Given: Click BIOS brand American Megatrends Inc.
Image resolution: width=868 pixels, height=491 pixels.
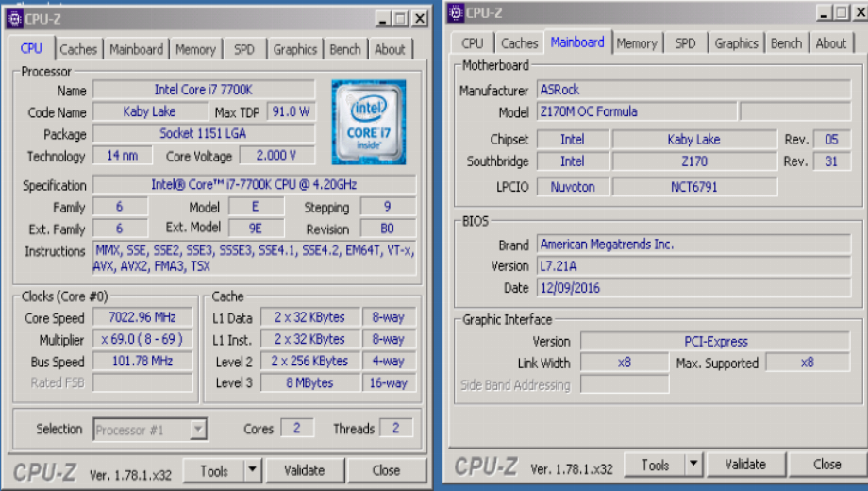Looking at the screenshot, I should click(x=693, y=245).
